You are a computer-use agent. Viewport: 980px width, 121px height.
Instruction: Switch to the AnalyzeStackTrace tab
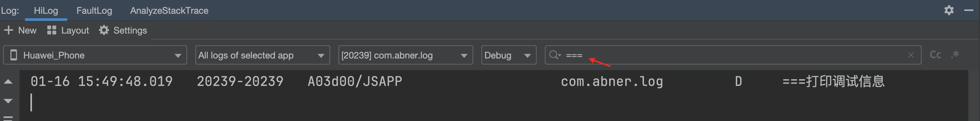169,10
